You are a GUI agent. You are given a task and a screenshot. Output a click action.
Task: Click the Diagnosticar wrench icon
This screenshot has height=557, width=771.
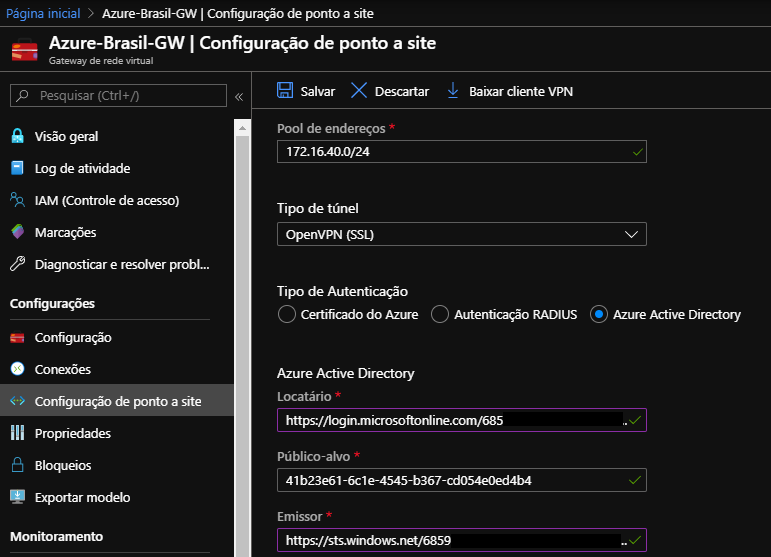pyautogui.click(x=17, y=264)
